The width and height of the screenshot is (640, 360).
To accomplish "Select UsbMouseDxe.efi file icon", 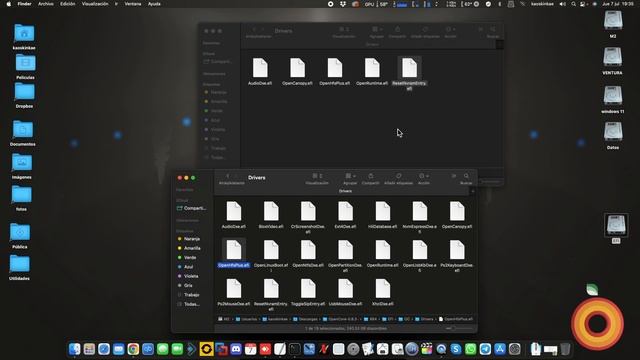I will coord(345,289).
